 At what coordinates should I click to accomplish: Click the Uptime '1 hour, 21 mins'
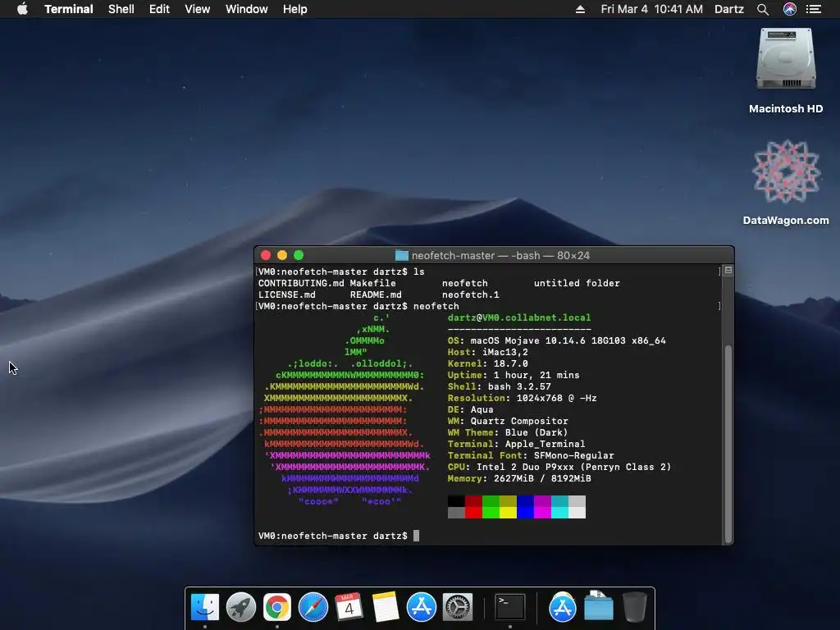tap(536, 375)
